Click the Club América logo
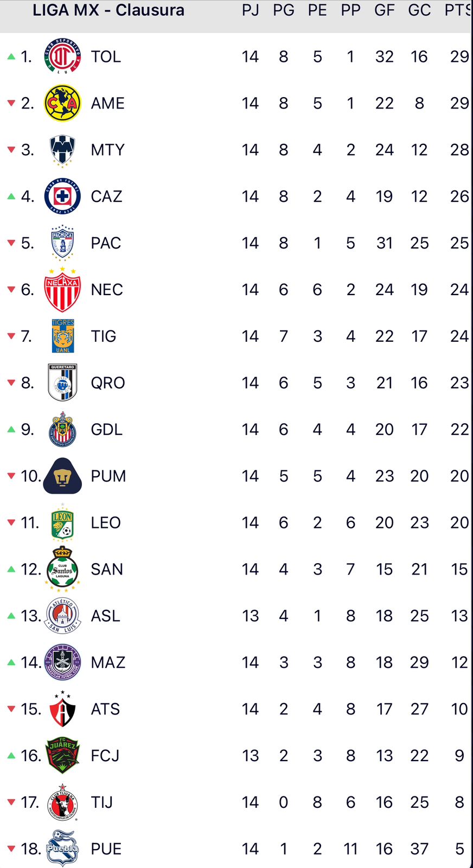Screen dimensions: 473x868 coord(62,103)
